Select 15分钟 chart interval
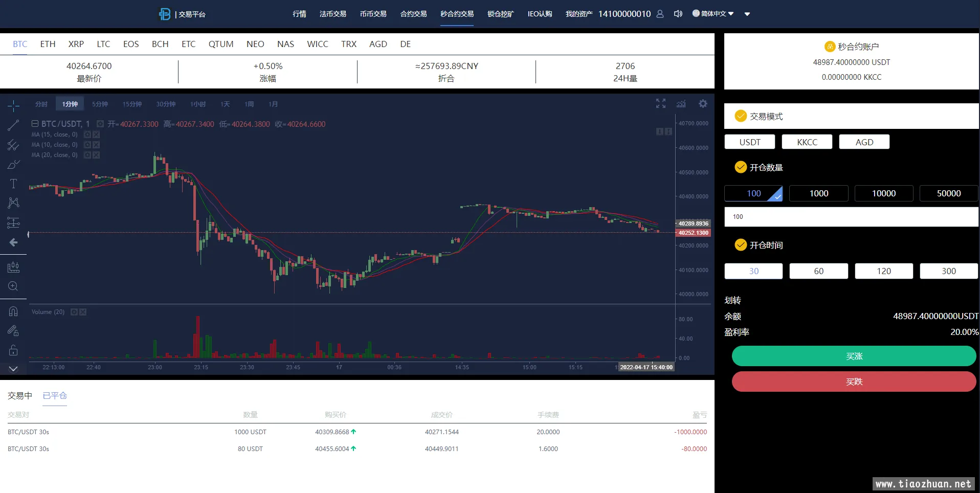The height and width of the screenshot is (493, 980). [132, 104]
